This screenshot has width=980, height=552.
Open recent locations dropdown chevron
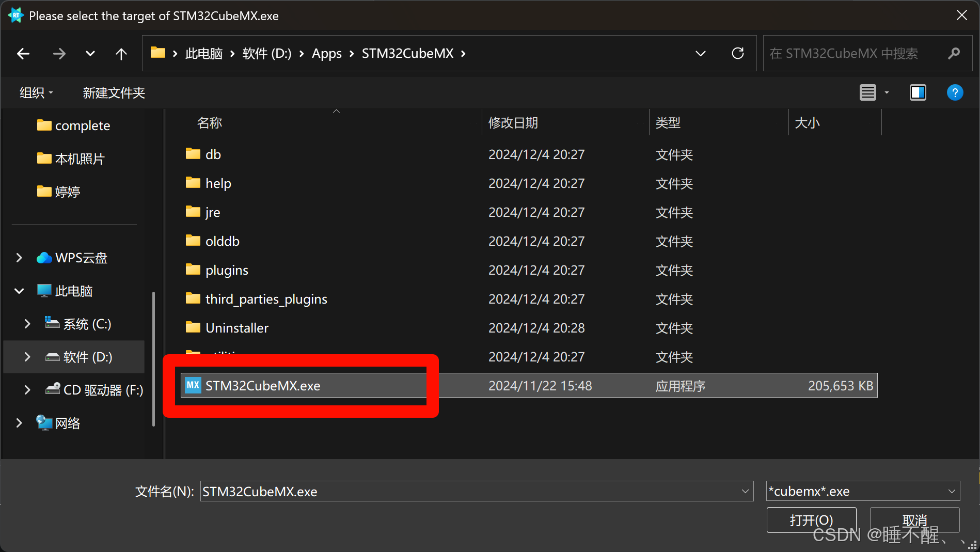pos(90,54)
